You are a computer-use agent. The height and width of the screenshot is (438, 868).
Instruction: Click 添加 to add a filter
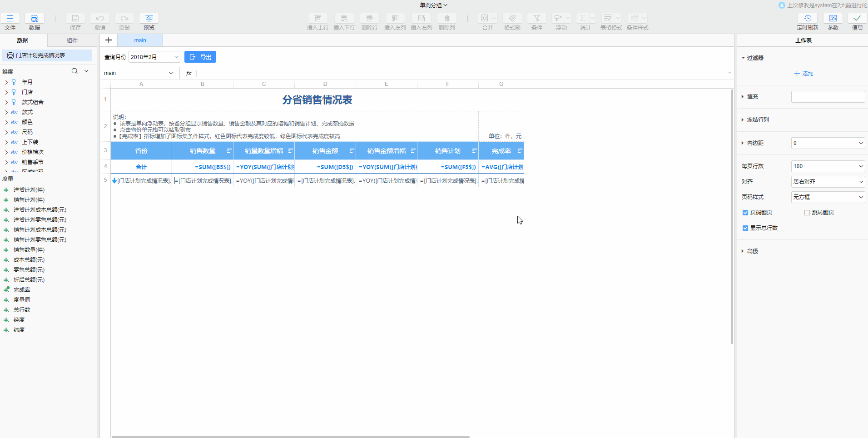804,74
